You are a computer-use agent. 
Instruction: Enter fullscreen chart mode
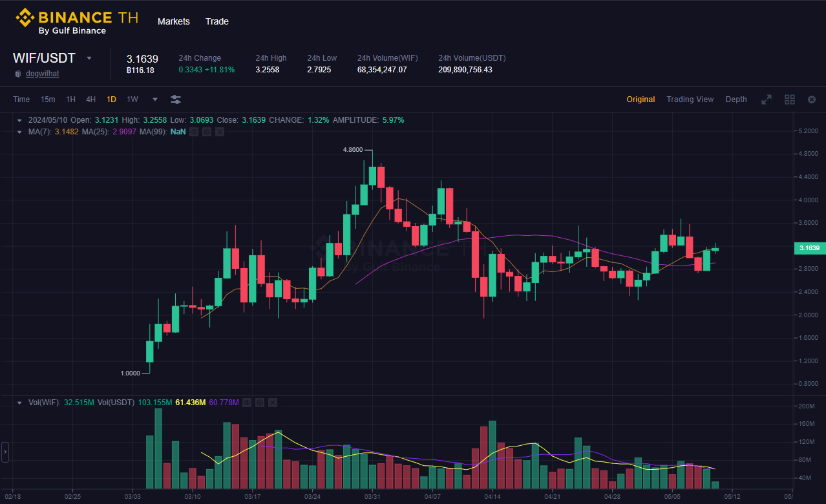click(x=767, y=100)
